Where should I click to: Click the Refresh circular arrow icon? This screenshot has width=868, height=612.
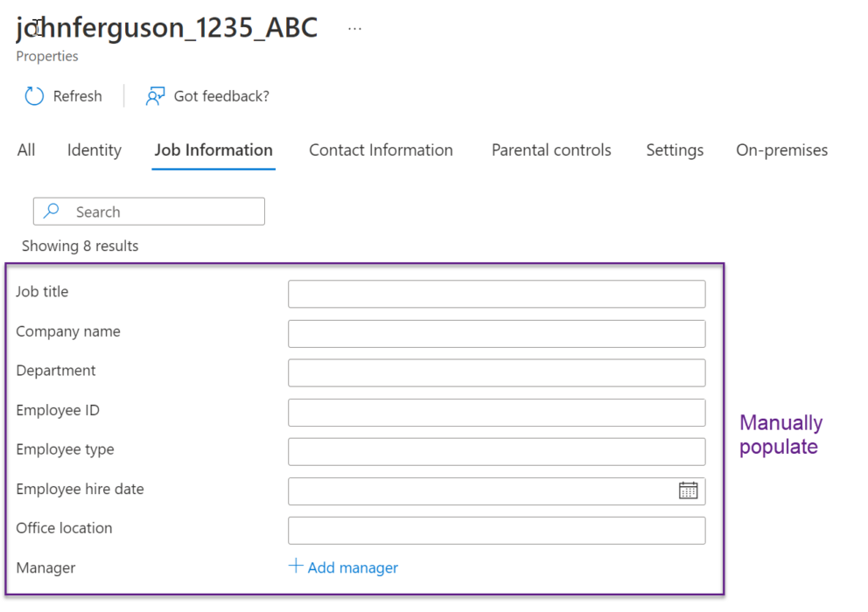(34, 96)
